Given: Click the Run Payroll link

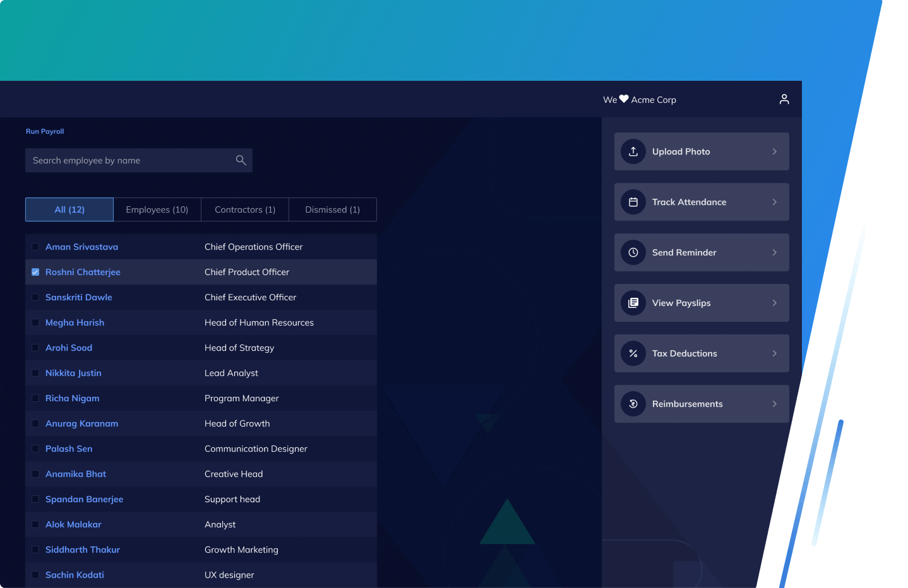Looking at the screenshot, I should pos(45,131).
